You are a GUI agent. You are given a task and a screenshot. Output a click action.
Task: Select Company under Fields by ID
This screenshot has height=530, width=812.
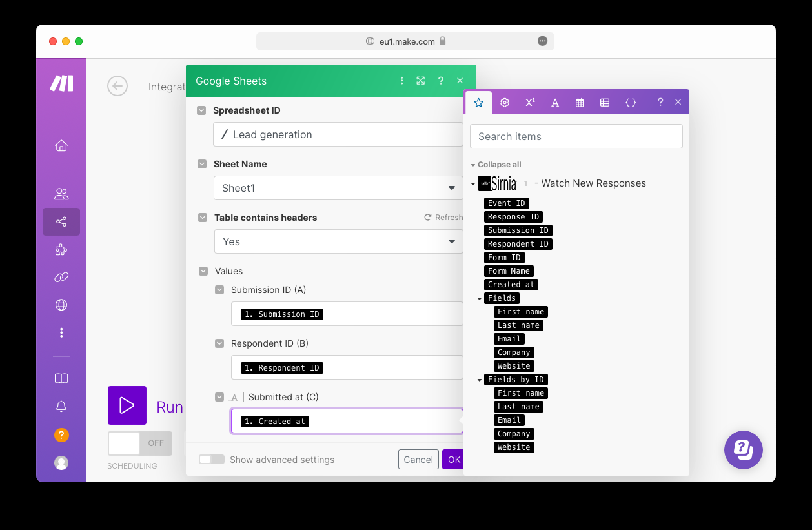pyautogui.click(x=514, y=434)
